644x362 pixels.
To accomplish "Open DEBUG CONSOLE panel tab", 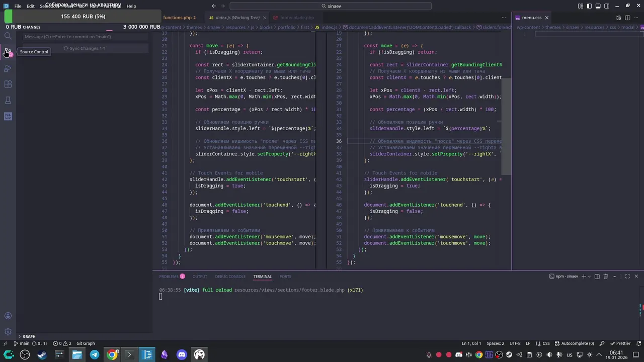I will point(230,277).
